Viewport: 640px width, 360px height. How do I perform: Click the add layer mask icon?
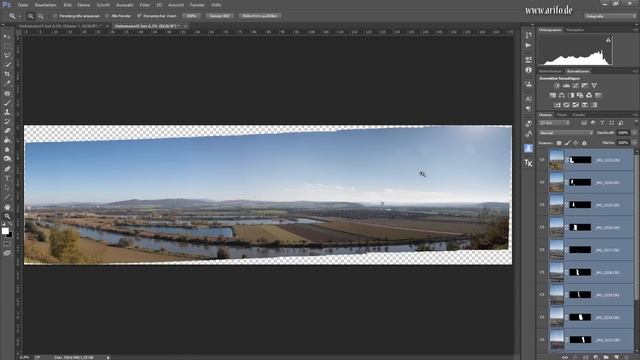click(585, 357)
